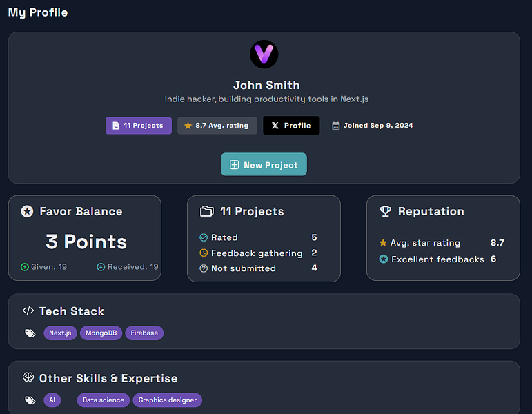Select the Rated checkmark icon
This screenshot has width=532, height=414.
click(204, 237)
